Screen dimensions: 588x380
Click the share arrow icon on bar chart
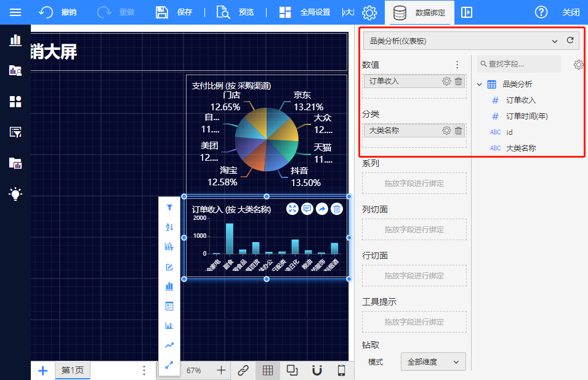322,209
